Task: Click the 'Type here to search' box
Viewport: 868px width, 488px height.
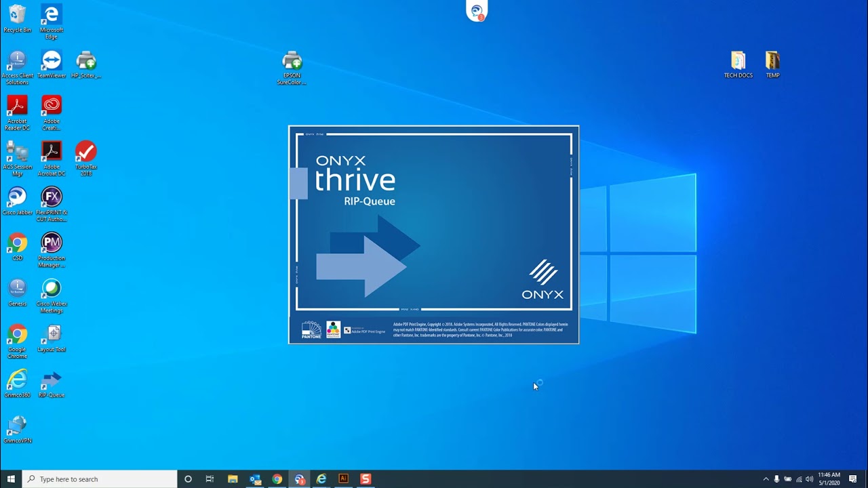Action: pyautogui.click(x=100, y=479)
